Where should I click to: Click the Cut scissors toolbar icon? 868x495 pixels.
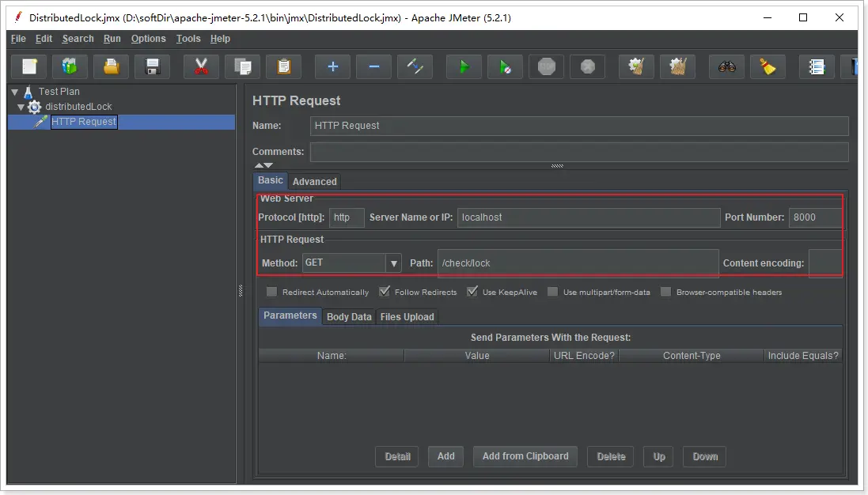coord(202,67)
